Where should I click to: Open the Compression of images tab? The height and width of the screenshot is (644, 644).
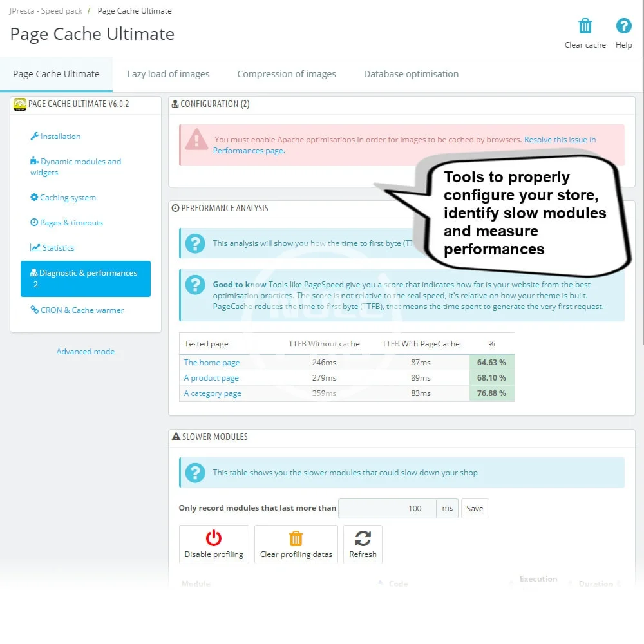287,74
